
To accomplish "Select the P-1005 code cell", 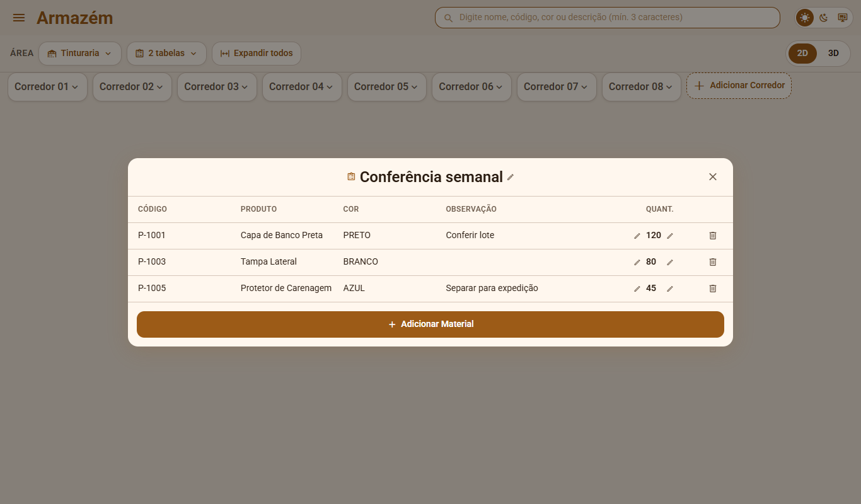I will pyautogui.click(x=152, y=289).
